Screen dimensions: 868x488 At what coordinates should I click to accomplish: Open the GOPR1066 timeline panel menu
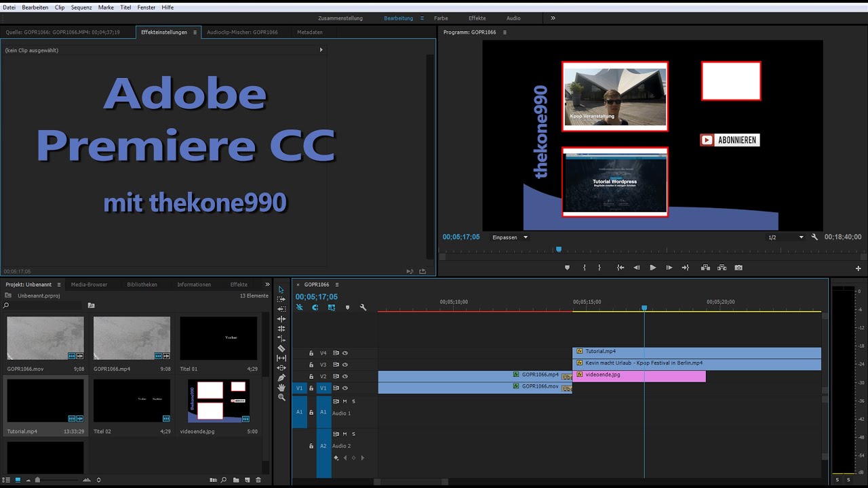click(x=336, y=285)
